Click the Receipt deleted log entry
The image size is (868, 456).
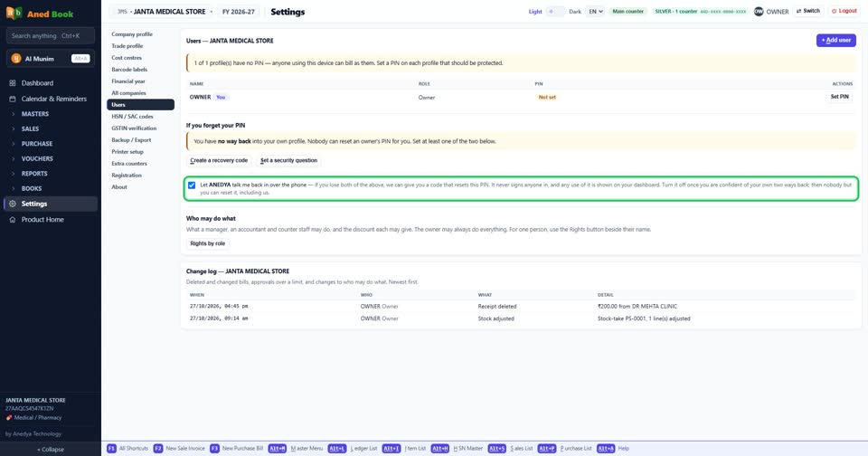[496, 307]
